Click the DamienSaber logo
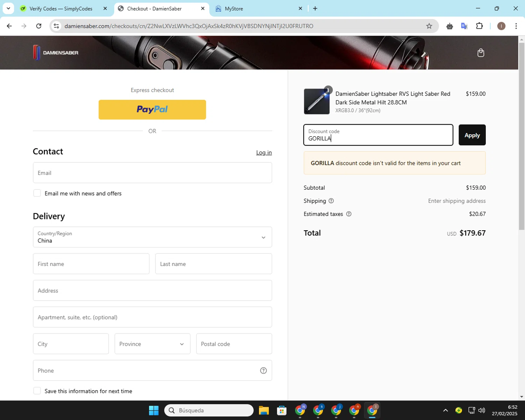 56,52
